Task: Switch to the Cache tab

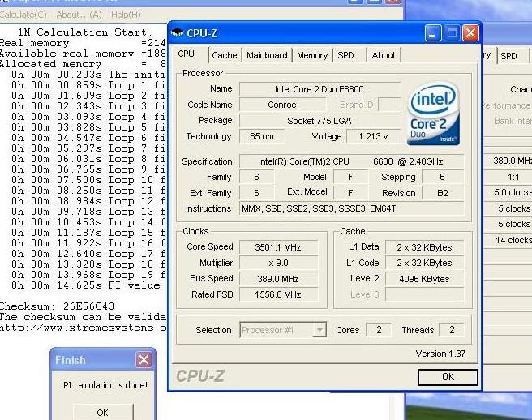Action: coord(225,55)
